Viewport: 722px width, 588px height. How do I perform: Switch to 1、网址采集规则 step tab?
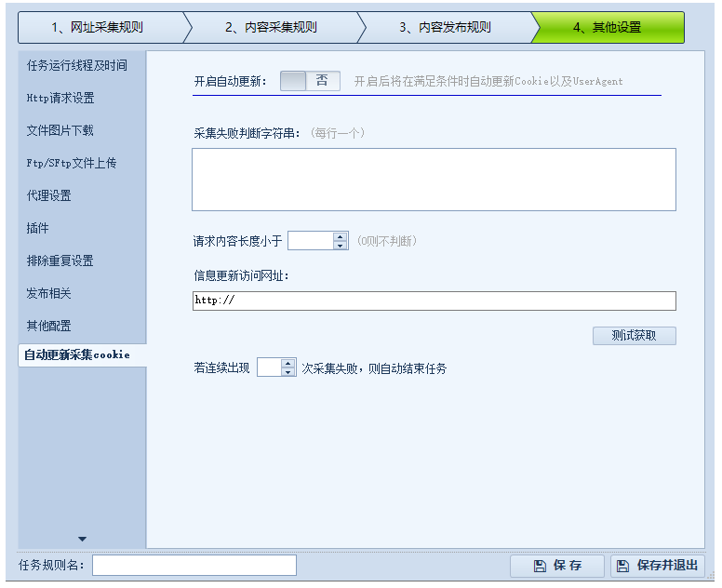click(97, 27)
